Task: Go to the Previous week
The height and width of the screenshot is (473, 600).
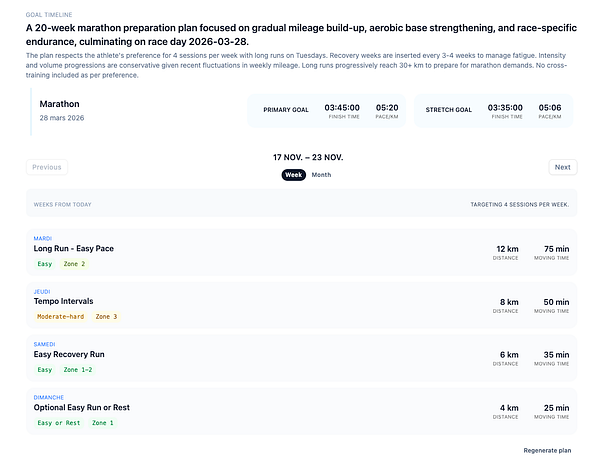Action: click(46, 167)
